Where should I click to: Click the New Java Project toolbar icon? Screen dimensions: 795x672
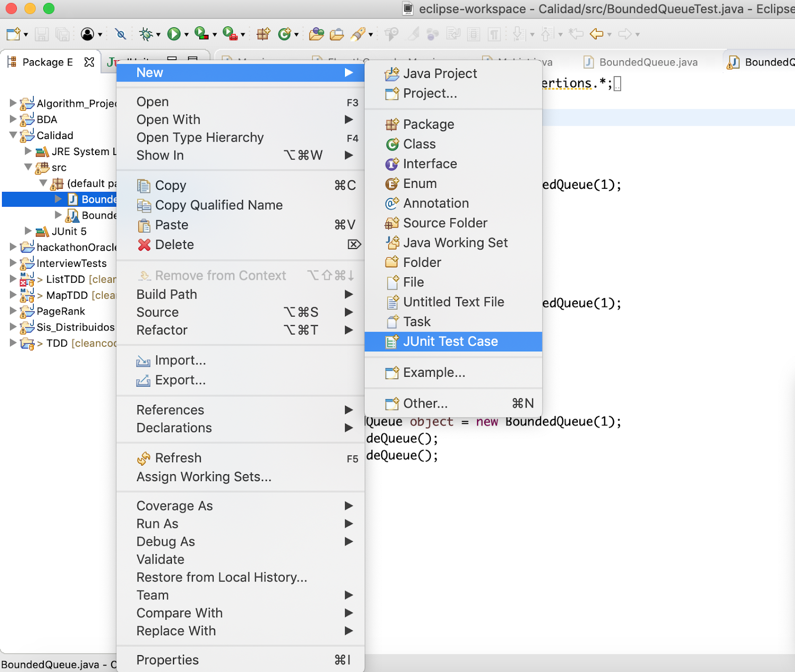[263, 34]
